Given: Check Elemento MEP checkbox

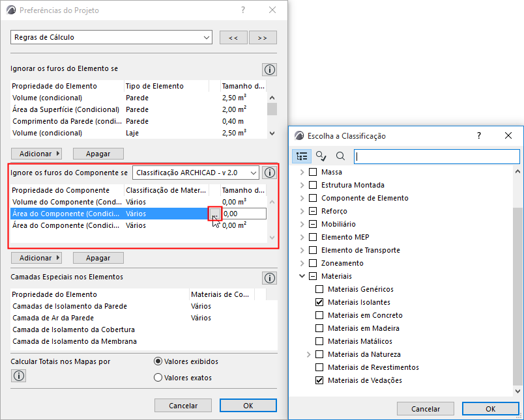Looking at the screenshot, I should 313,237.
